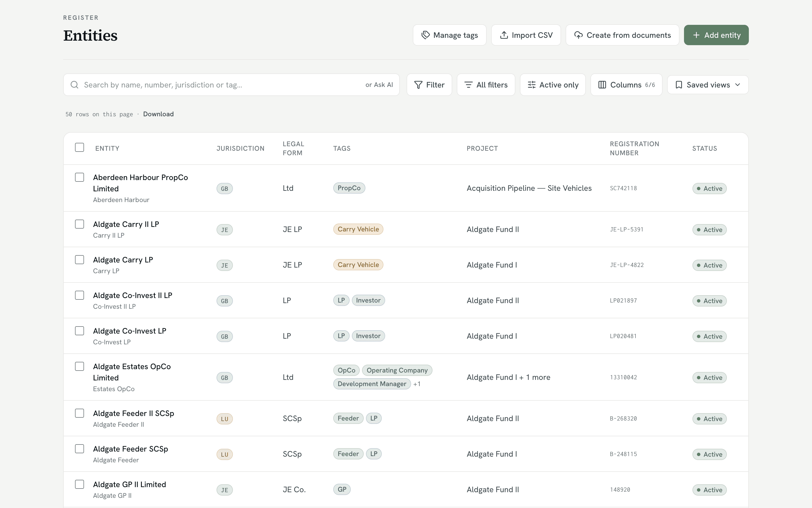This screenshot has height=508, width=812.
Task: Check the box for Aberdeen Harbour PropCo Limited
Action: pos(80,177)
